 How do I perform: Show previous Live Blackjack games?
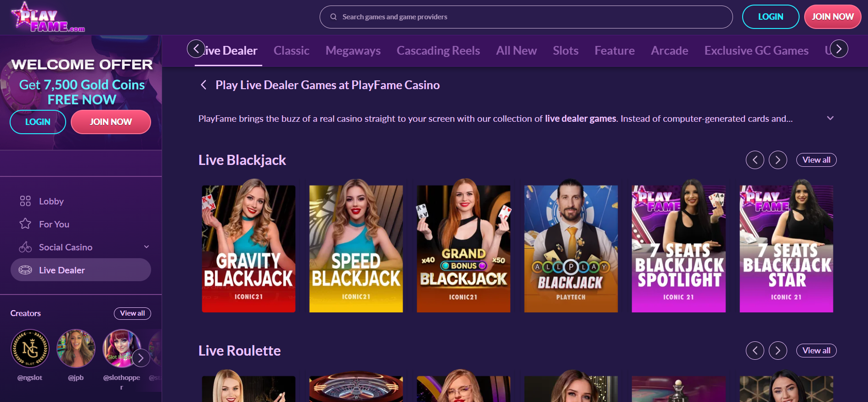(755, 160)
